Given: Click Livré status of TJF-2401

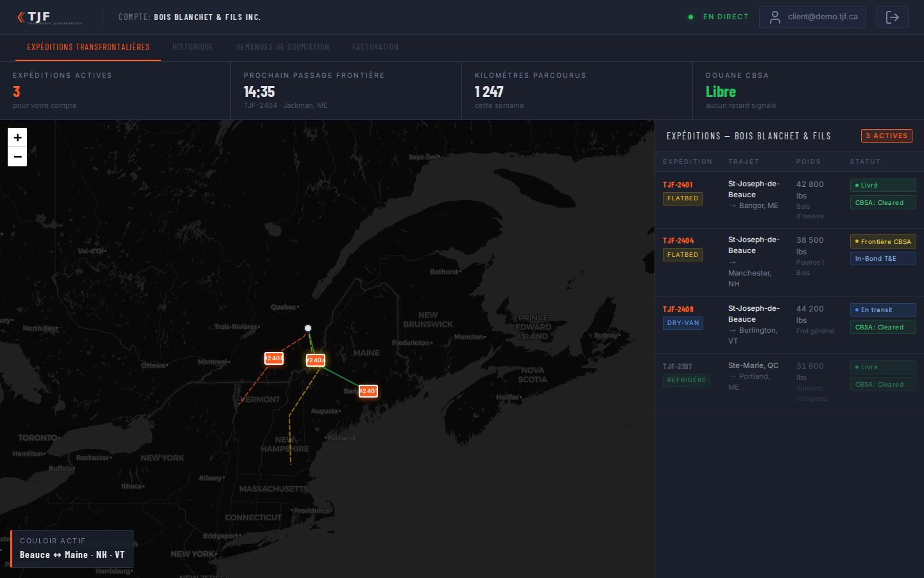Looking at the screenshot, I should [x=883, y=186].
